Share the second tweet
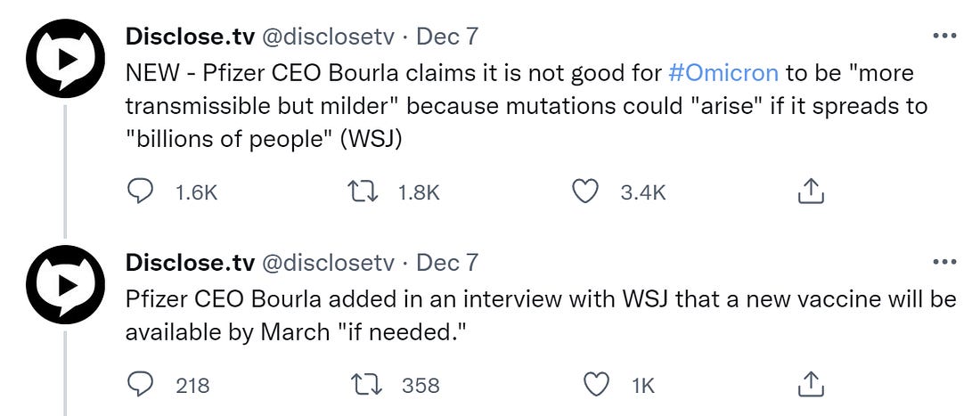Image resolution: width=980 pixels, height=416 pixels. [809, 384]
